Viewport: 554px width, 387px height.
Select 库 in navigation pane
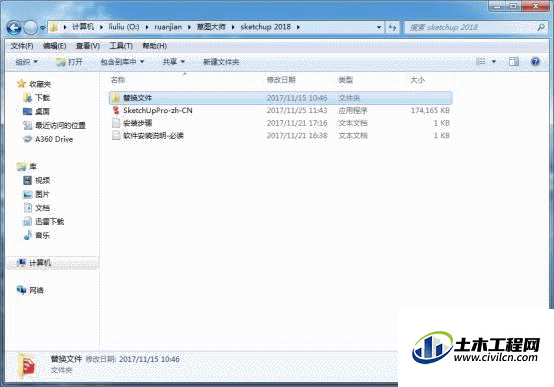click(x=33, y=166)
